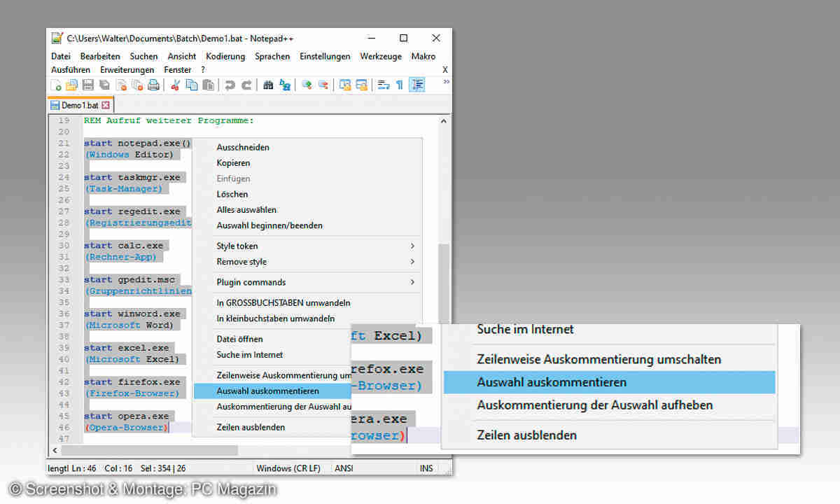Screen dimensions: 840x504
Task: Click the Print icon in toolbar
Action: (153, 85)
